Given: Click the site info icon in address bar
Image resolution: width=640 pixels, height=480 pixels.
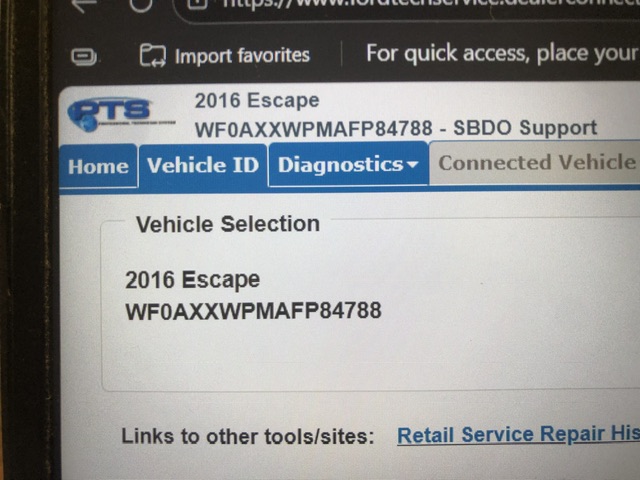Looking at the screenshot, I should pos(198,4).
